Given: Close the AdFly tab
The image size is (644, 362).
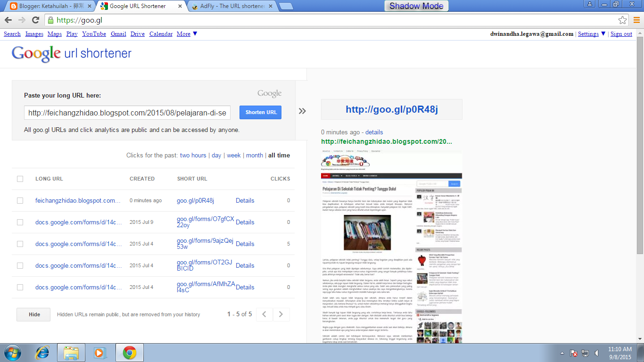Looking at the screenshot, I should click(x=270, y=6).
